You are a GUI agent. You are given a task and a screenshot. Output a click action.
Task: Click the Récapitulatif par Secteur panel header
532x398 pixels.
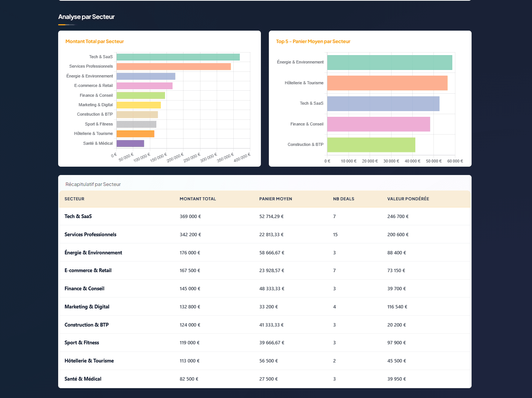[x=93, y=184]
